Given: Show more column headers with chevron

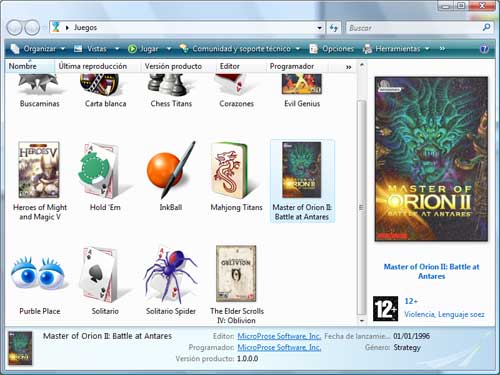Looking at the screenshot, I should coord(348,67).
